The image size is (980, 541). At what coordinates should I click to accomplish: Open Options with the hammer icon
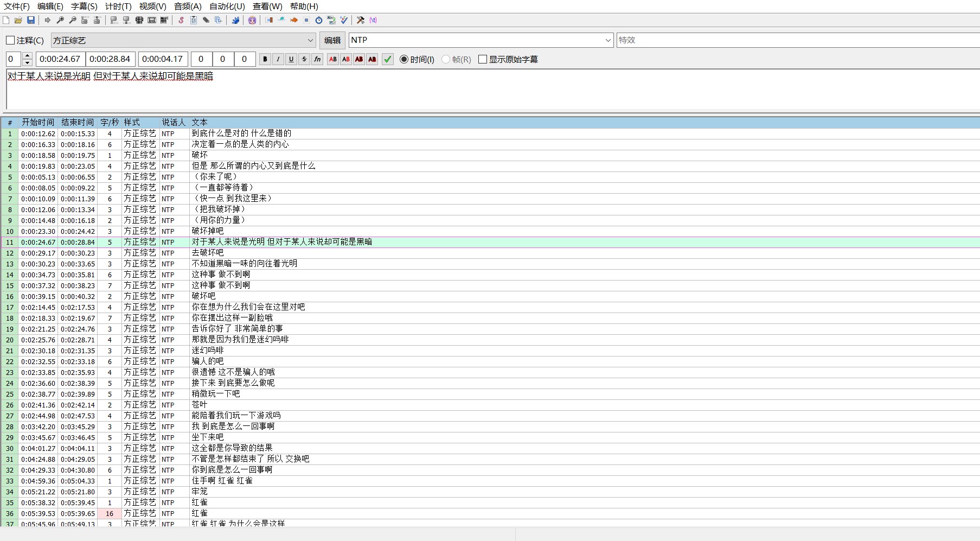pos(361,20)
